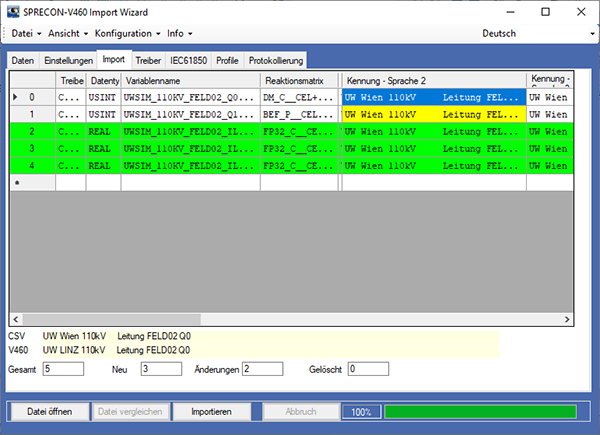The image size is (600, 435).
Task: Click the 100% progress indicator
Action: pyautogui.click(x=361, y=412)
